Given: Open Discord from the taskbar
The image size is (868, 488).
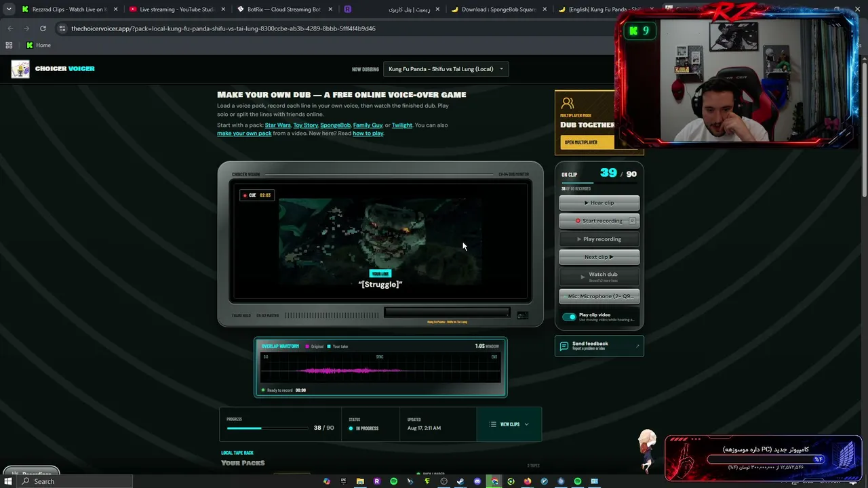Looking at the screenshot, I should coord(477,481).
